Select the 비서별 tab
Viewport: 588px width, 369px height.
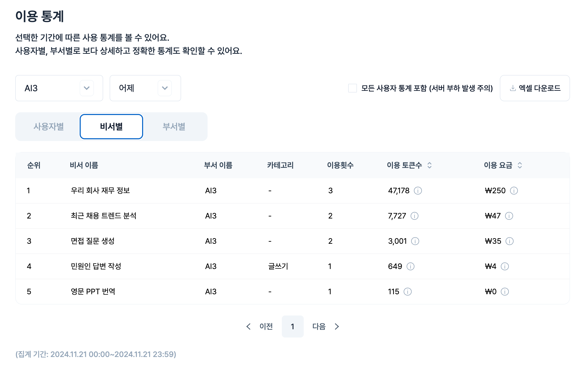click(x=111, y=127)
